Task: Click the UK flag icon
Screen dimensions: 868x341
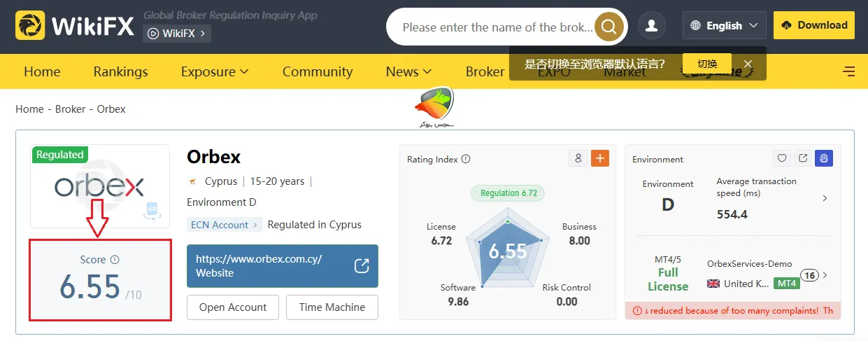Action: click(x=713, y=284)
